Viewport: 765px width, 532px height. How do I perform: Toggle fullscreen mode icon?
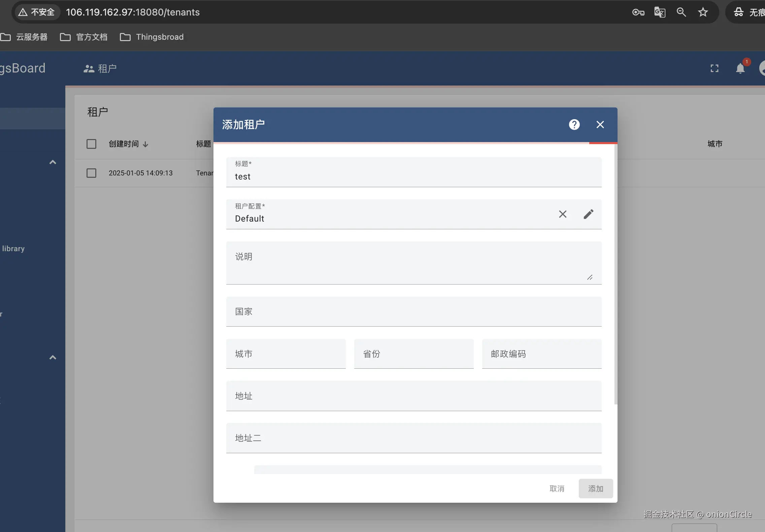(714, 68)
